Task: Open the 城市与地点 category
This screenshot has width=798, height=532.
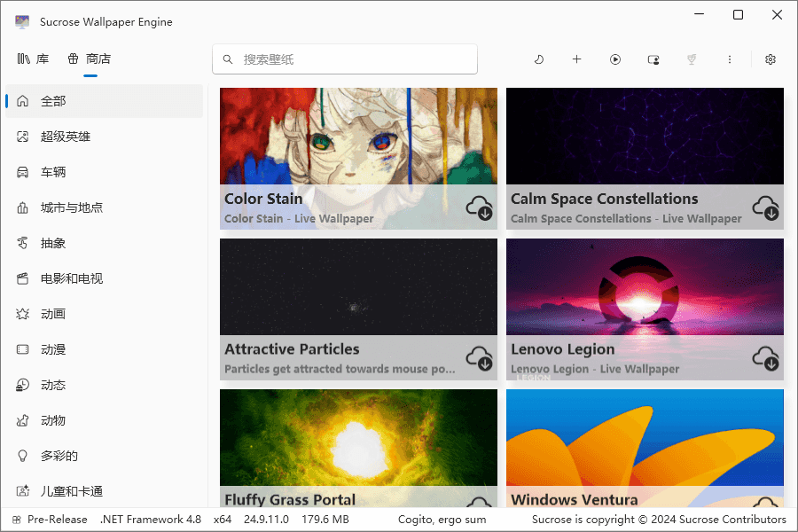Action: tap(72, 207)
